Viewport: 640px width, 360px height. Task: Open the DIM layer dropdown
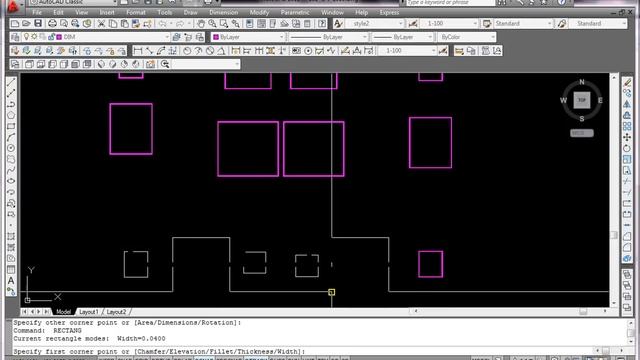167,37
